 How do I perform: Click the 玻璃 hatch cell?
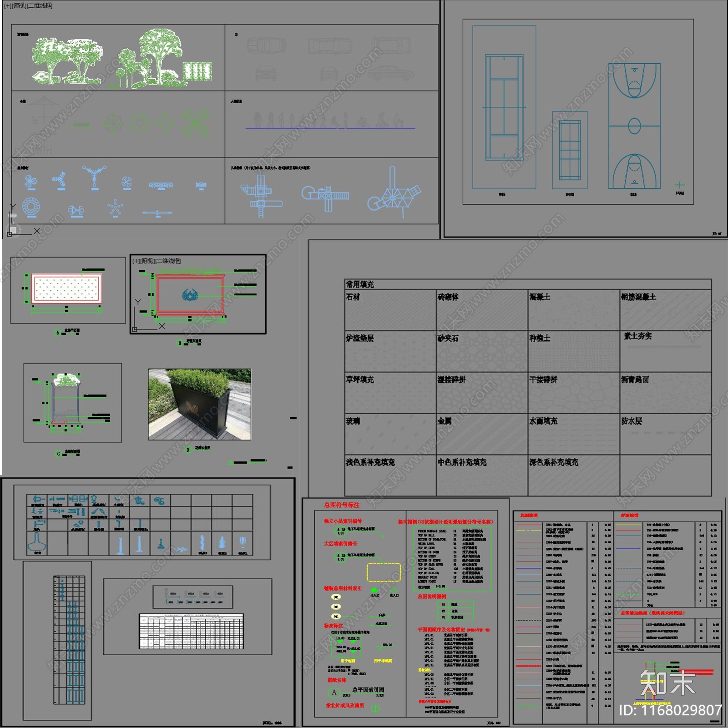[x=390, y=434]
